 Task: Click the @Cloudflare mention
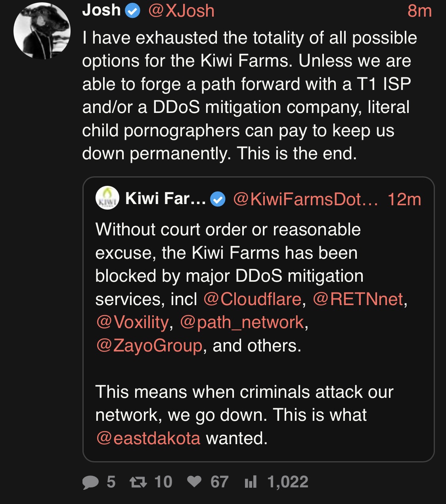pyautogui.click(x=252, y=299)
